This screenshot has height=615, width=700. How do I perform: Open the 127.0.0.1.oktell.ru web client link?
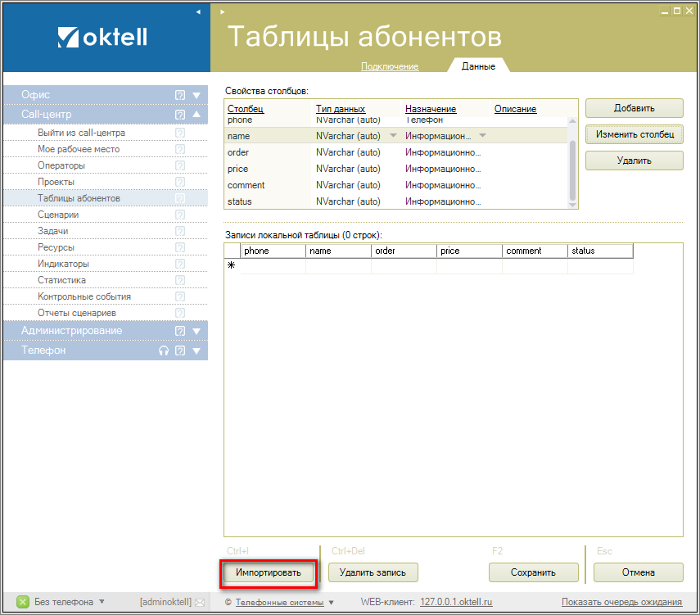point(456,602)
